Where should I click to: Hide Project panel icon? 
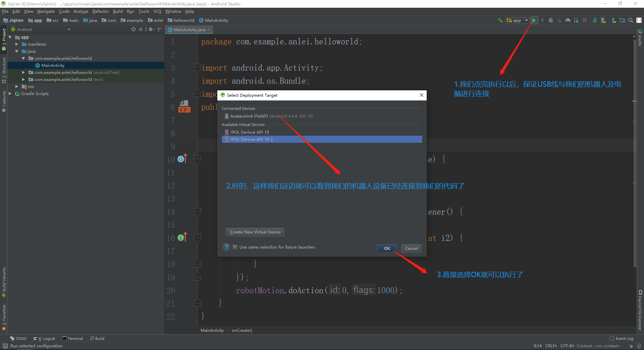(160, 30)
